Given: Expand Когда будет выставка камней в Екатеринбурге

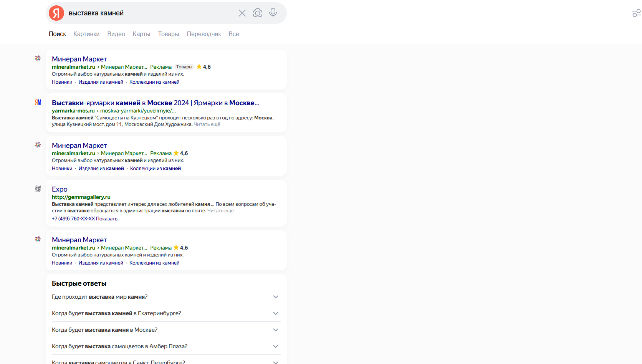Looking at the screenshot, I should click(166, 313).
